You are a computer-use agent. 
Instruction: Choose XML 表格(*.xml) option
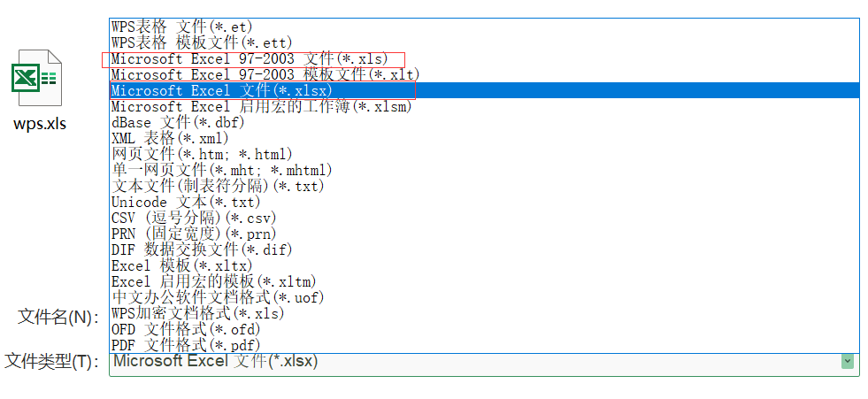tap(484, 138)
